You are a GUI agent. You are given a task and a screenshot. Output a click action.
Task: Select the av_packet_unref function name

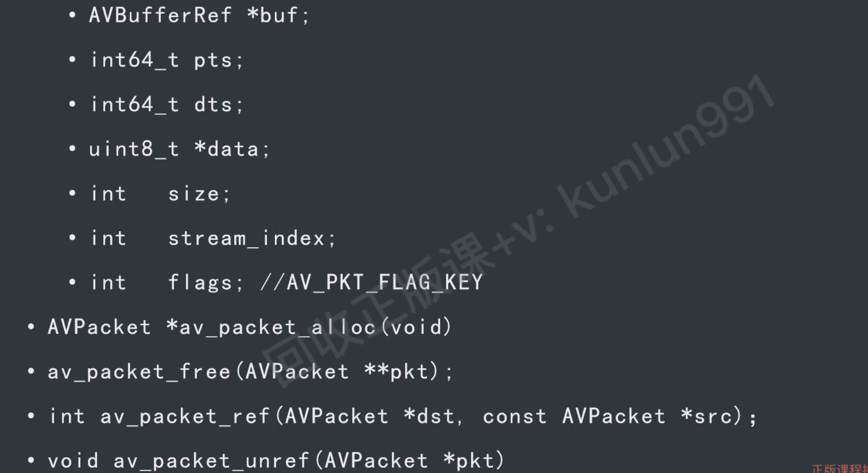pyautogui.click(x=211, y=461)
